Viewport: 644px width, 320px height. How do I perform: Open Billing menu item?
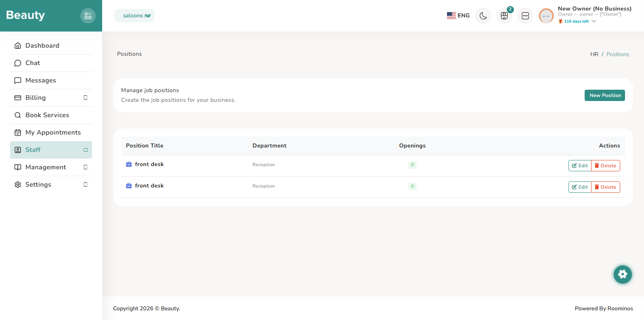point(51,98)
